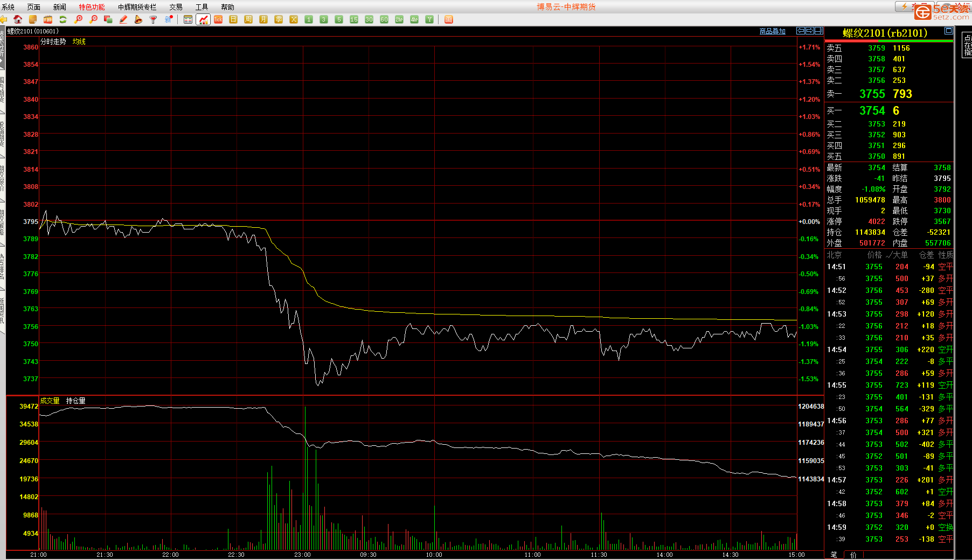Switch to the 价 tab
The image size is (972, 560).
[x=853, y=555]
